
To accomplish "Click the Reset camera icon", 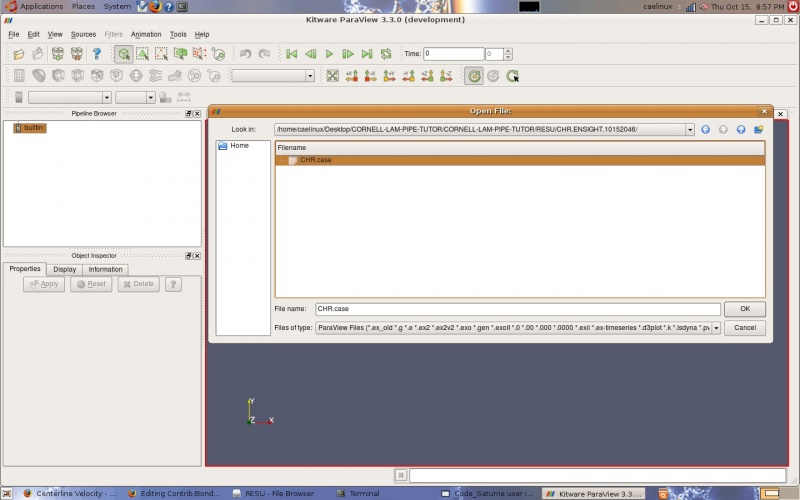I will tap(333, 75).
